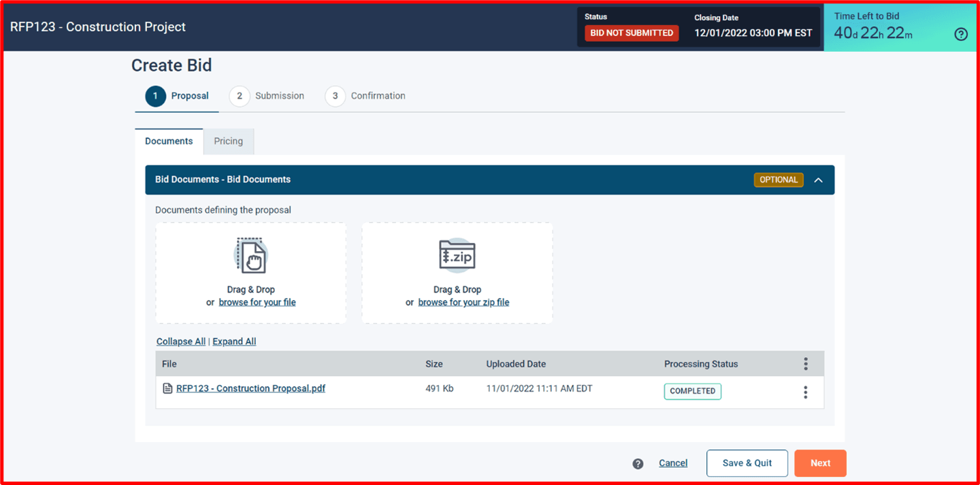Switch to the Pricing tab
This screenshot has width=980, height=485.
[x=228, y=141]
